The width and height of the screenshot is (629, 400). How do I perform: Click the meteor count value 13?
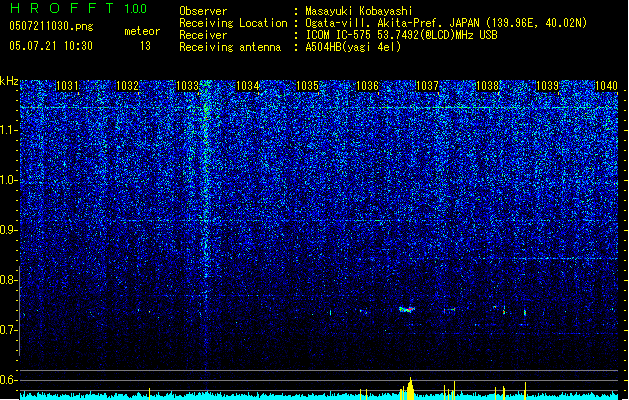[145, 46]
